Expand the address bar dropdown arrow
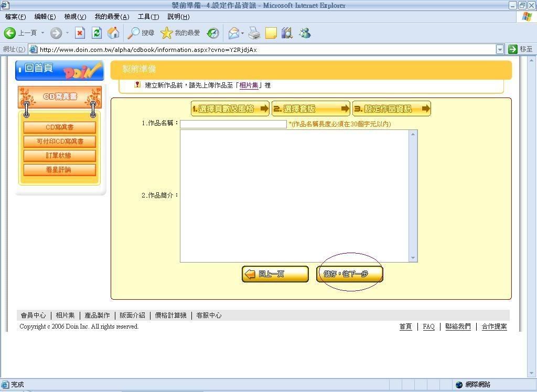This screenshot has width=537, height=392. point(500,49)
